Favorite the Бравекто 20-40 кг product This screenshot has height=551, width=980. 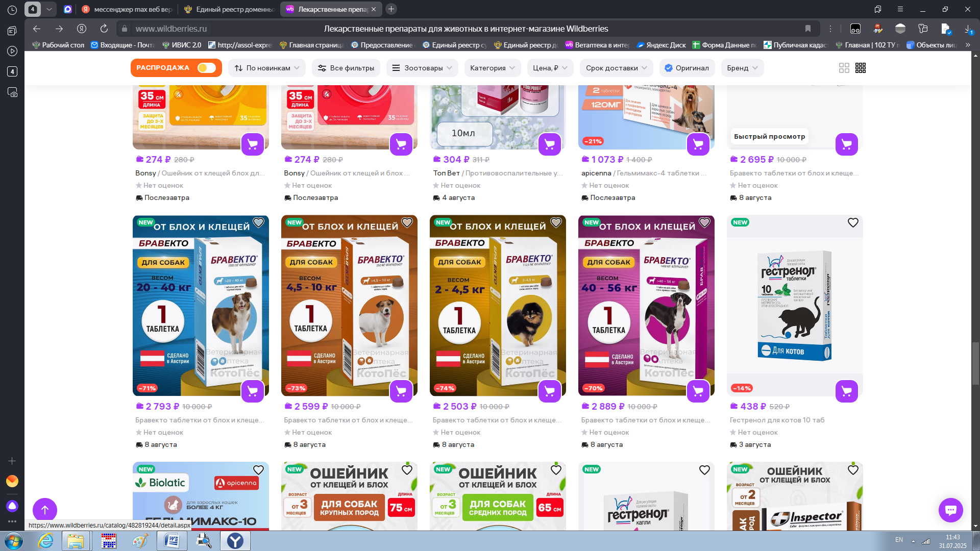(258, 223)
